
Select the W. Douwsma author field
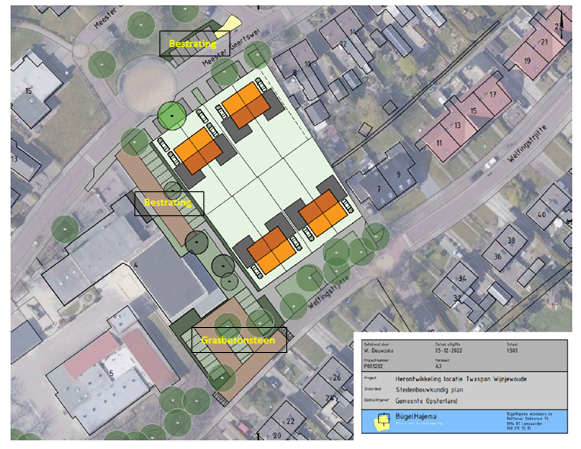coord(378,350)
